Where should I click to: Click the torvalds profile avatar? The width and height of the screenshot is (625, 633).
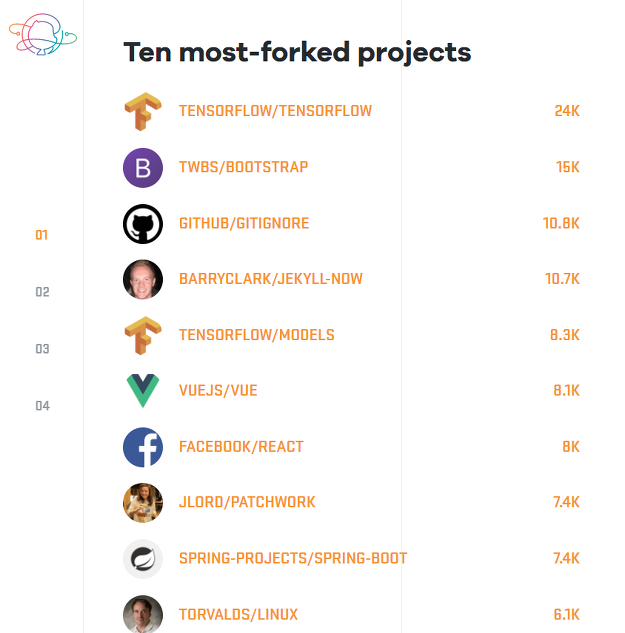[x=143, y=614]
